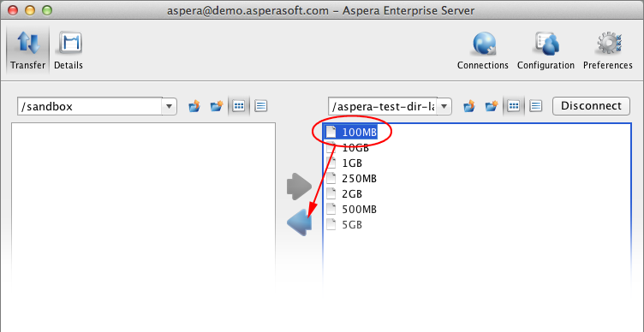644x332 pixels.
Task: Click the 5GB file's document icon
Action: (x=331, y=225)
